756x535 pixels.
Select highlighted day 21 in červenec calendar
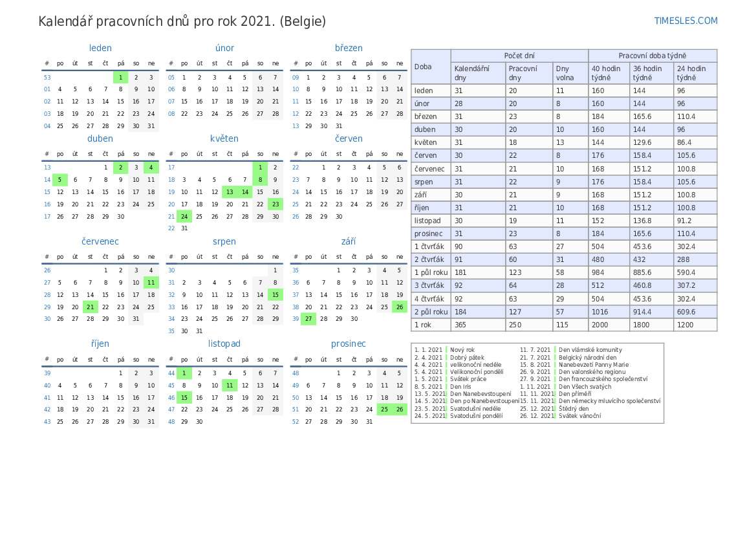[90, 307]
